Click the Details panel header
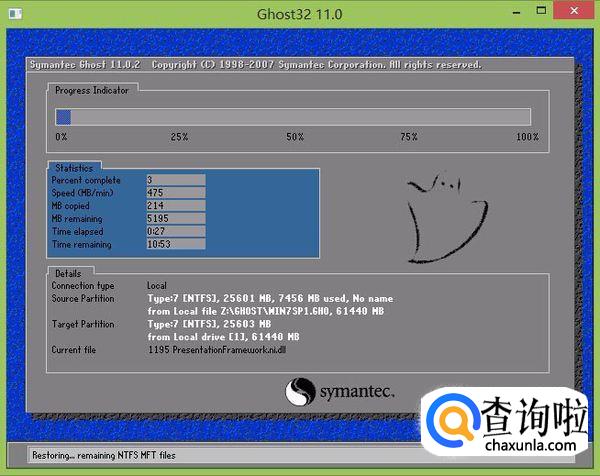 (68, 274)
